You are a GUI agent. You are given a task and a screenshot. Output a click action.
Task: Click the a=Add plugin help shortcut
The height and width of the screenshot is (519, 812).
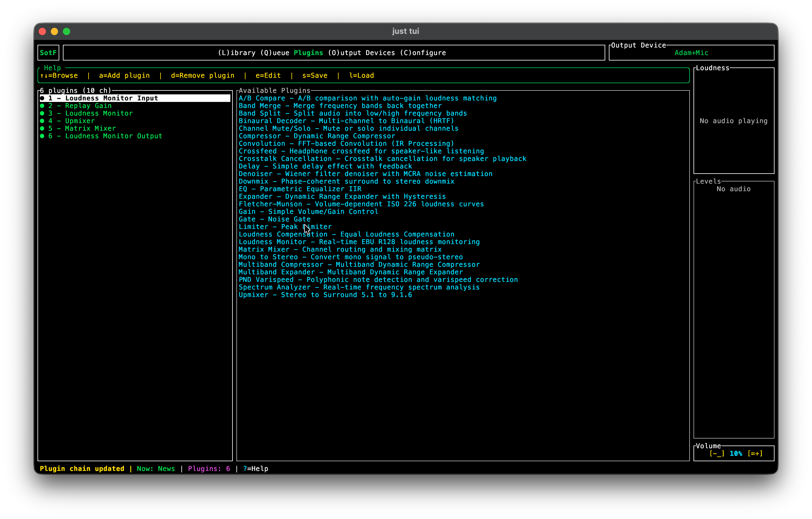(125, 76)
